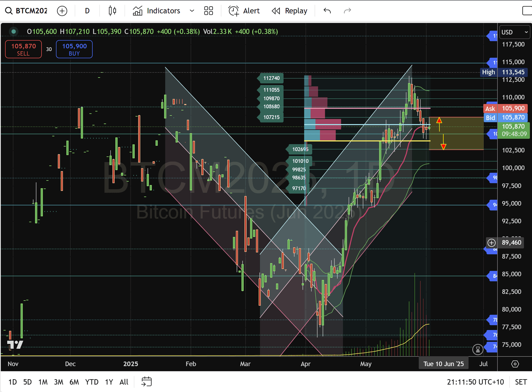This screenshot has height=392, width=532.
Task: Add an order with the plus circle on price scale
Action: tap(491, 243)
